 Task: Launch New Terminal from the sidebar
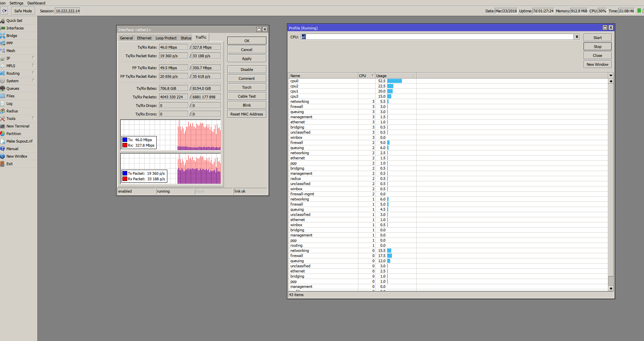pyautogui.click(x=18, y=126)
